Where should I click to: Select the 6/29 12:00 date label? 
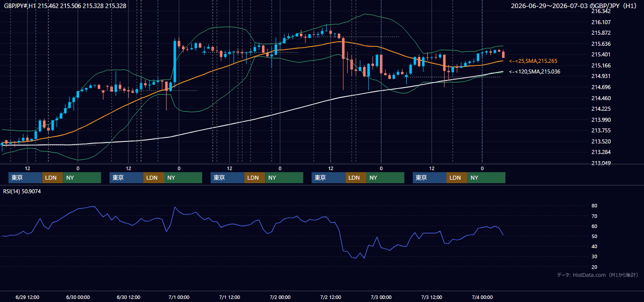pyautogui.click(x=28, y=297)
